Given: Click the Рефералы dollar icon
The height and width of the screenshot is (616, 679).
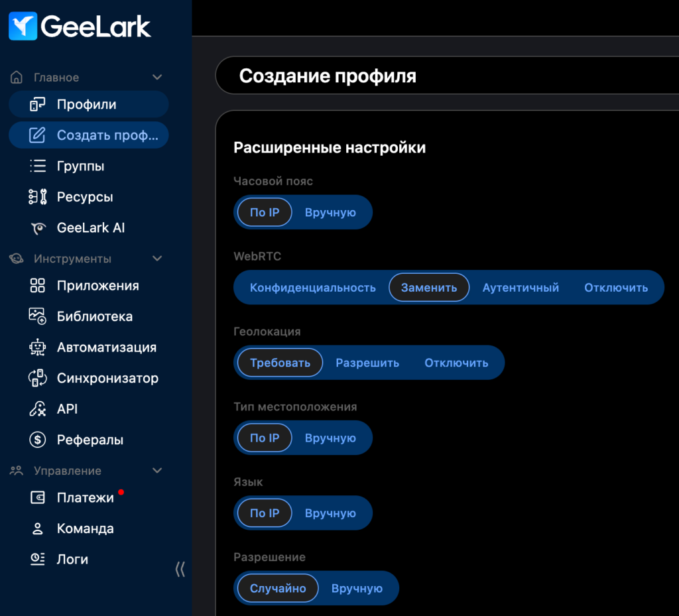Looking at the screenshot, I should (x=36, y=440).
